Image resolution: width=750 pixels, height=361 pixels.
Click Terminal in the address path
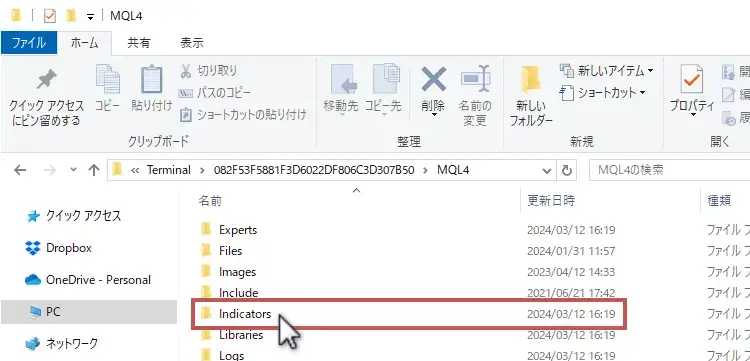coord(168,170)
